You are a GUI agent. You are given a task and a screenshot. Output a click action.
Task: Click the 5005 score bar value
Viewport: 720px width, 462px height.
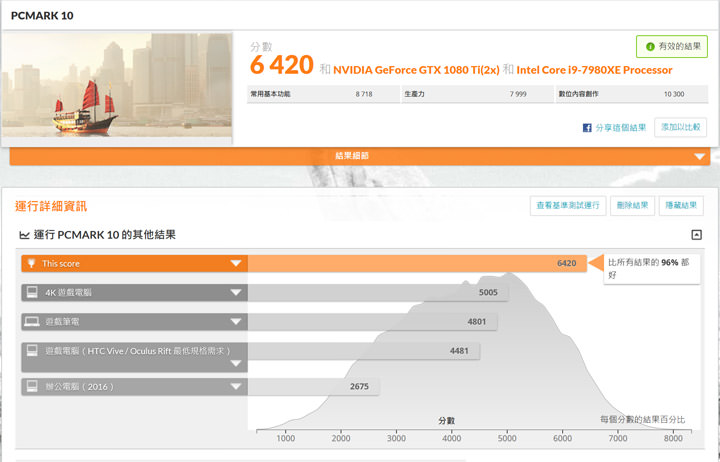488,292
